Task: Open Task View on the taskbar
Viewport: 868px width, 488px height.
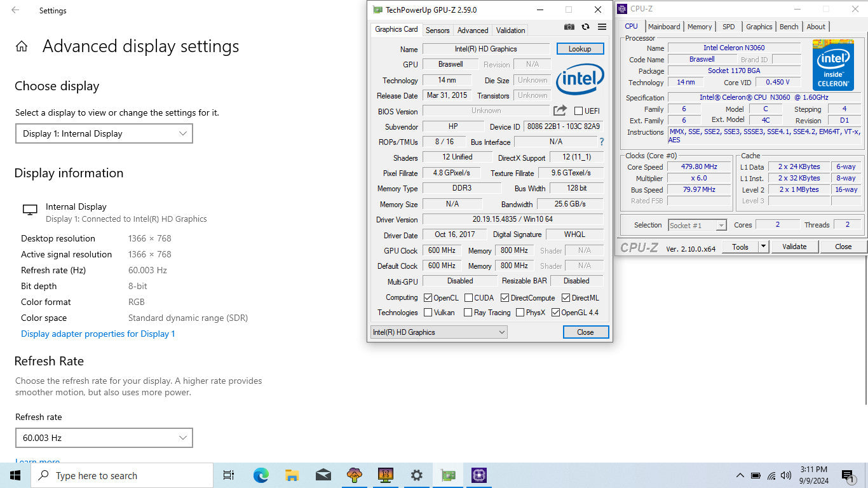Action: click(229, 475)
